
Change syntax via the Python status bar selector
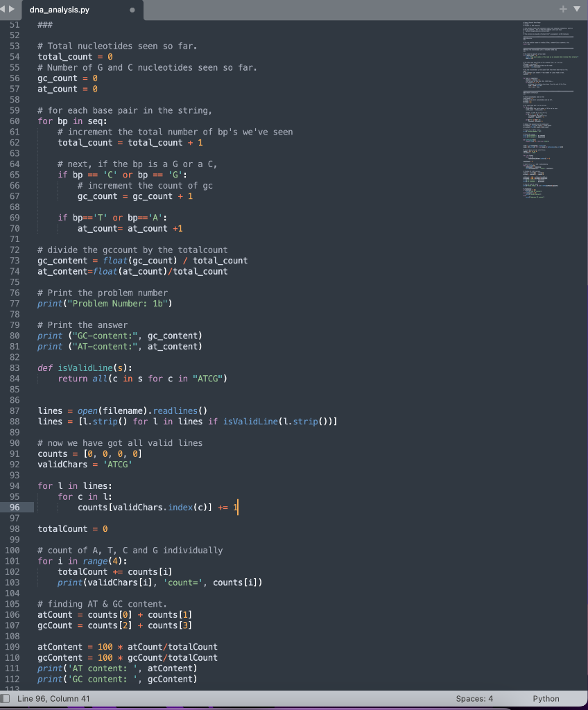click(547, 698)
